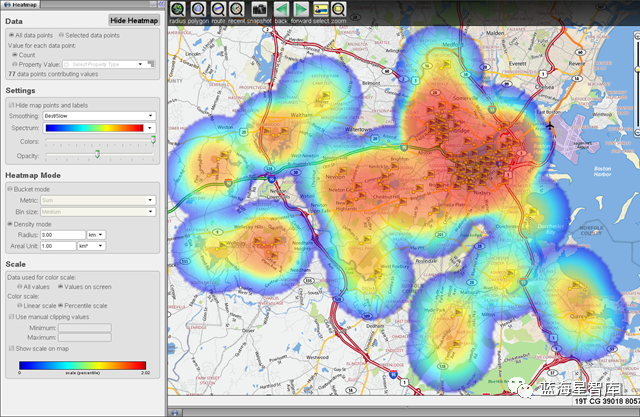The height and width of the screenshot is (417, 640).
Task: Click the 'Value for each data point:' label
Action: pyautogui.click(x=42, y=45)
